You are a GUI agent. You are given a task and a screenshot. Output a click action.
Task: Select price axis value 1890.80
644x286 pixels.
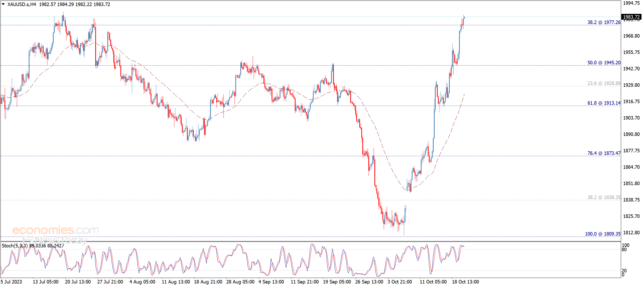(631, 134)
